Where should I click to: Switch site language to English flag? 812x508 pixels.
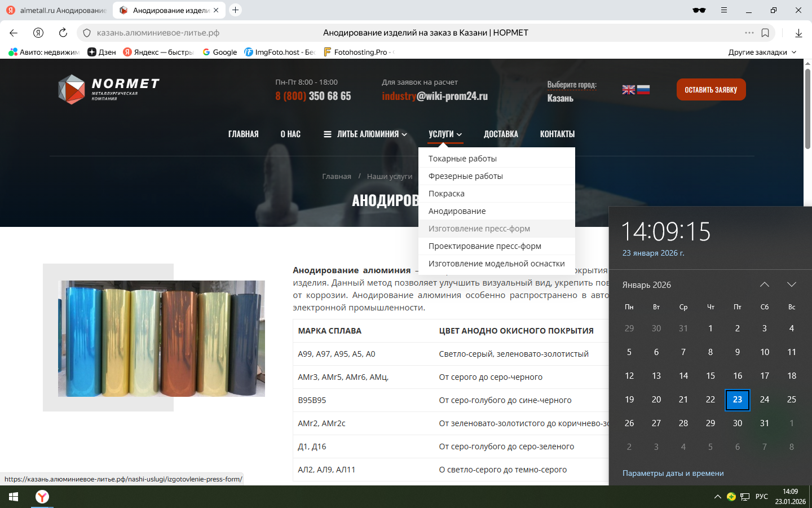point(628,90)
